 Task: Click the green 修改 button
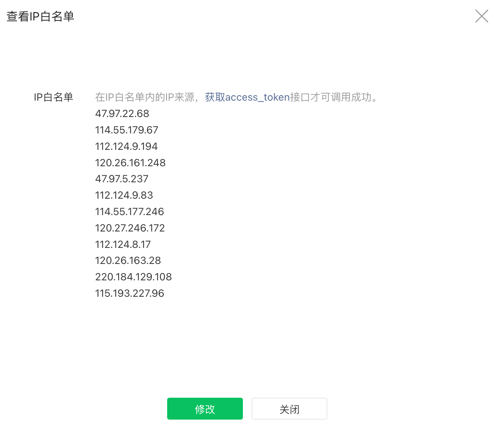point(205,409)
